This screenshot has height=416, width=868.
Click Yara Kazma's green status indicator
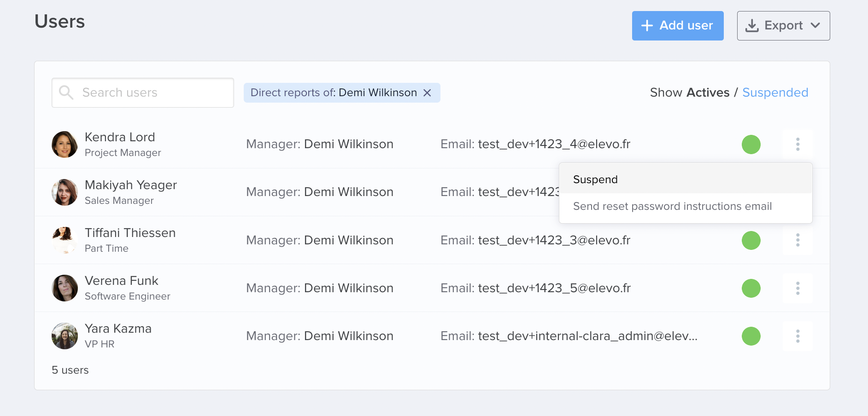coord(751,336)
